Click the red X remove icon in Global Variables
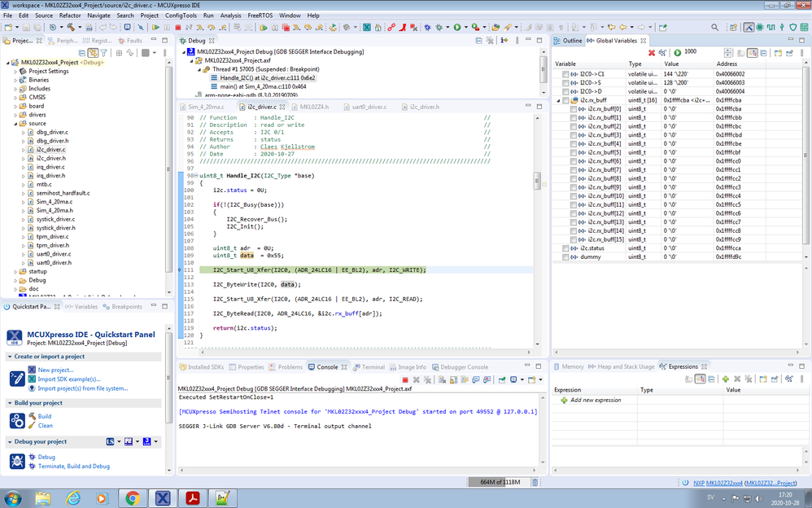Viewport: 812px width, 508px height. [652, 52]
